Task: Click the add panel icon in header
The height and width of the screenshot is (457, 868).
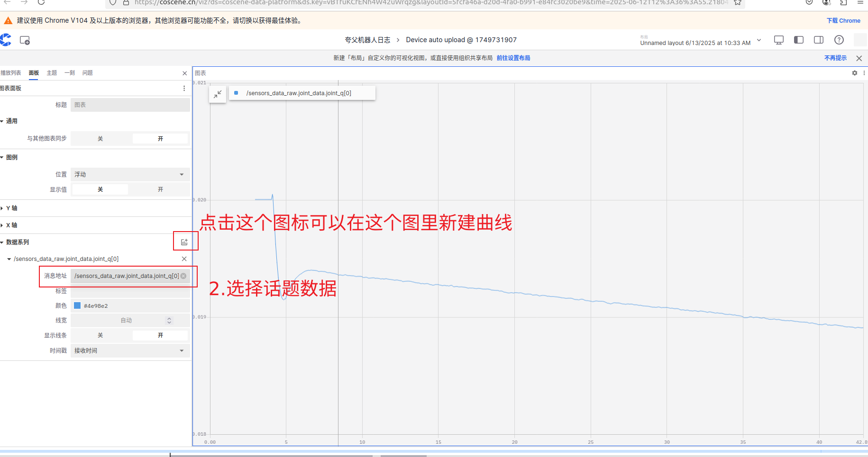Action: 25,41
